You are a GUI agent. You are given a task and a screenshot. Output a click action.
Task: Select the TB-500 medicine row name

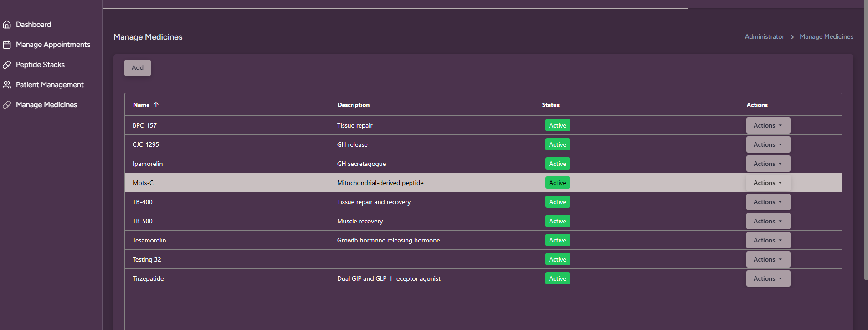pyautogui.click(x=143, y=221)
